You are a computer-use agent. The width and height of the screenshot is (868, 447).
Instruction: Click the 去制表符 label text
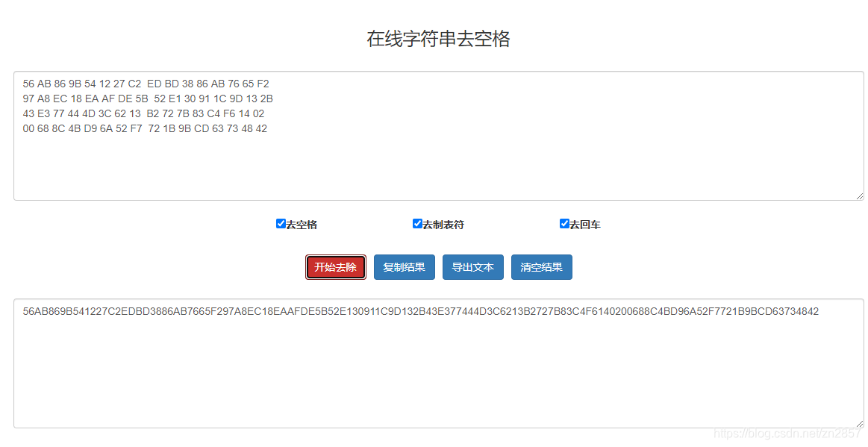(x=443, y=225)
